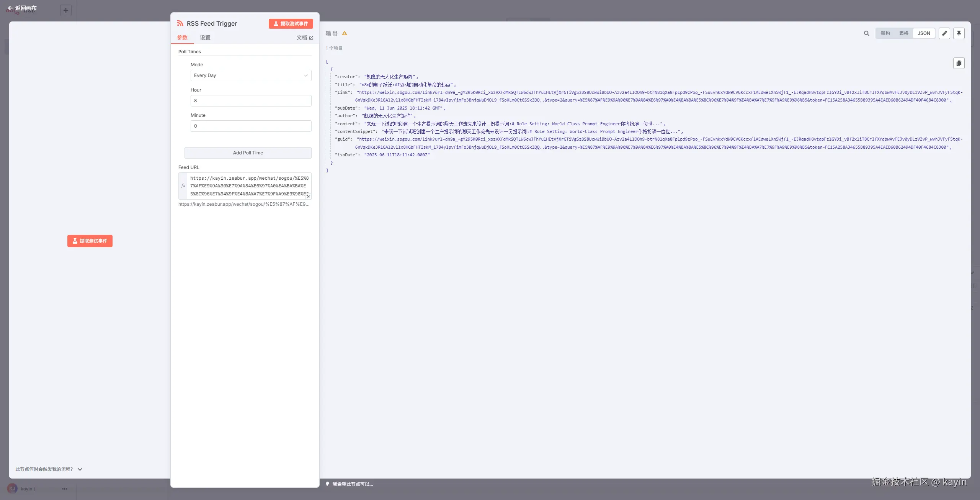Open the 设置 tab

[x=205, y=38]
